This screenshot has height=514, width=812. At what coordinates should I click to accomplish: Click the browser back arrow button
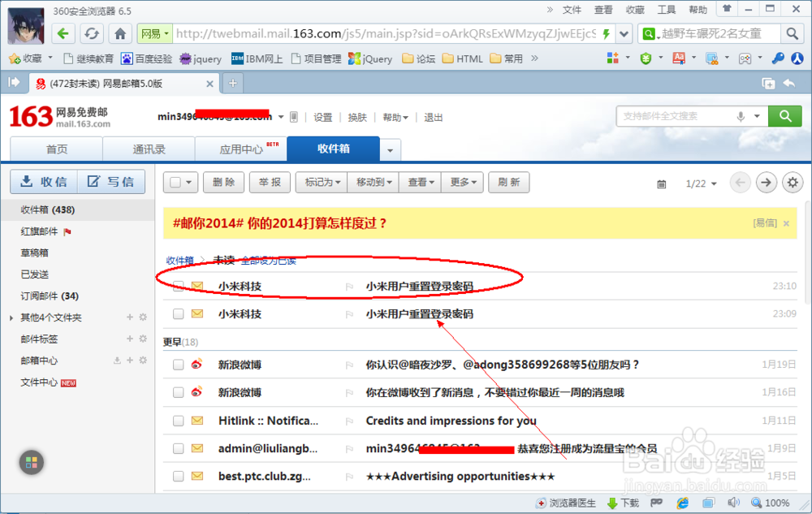(63, 33)
